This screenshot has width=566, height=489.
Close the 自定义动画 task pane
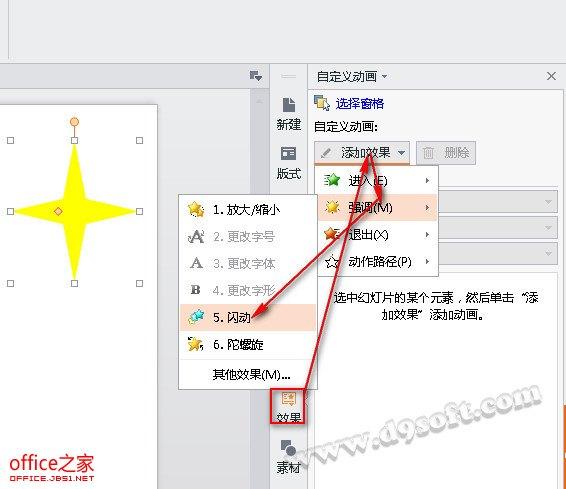551,76
